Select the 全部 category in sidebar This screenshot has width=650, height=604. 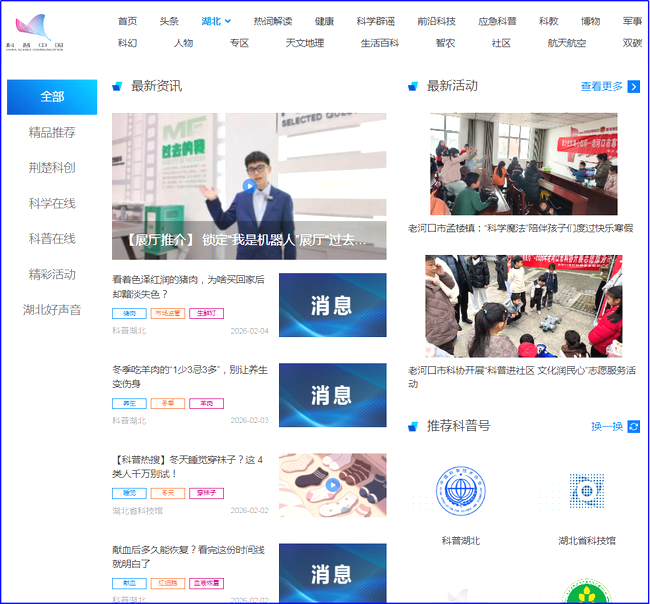click(x=52, y=97)
